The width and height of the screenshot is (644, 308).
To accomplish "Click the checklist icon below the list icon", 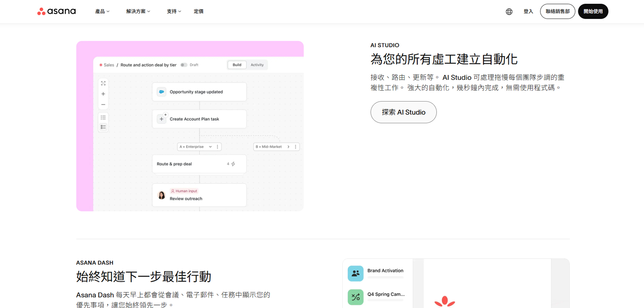I will pos(103,127).
